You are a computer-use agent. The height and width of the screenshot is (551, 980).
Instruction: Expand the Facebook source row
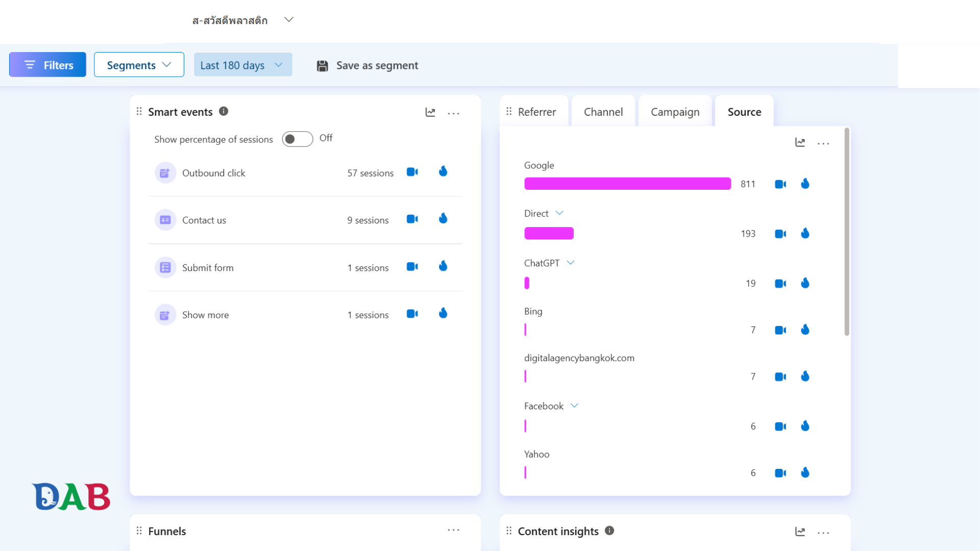tap(574, 406)
